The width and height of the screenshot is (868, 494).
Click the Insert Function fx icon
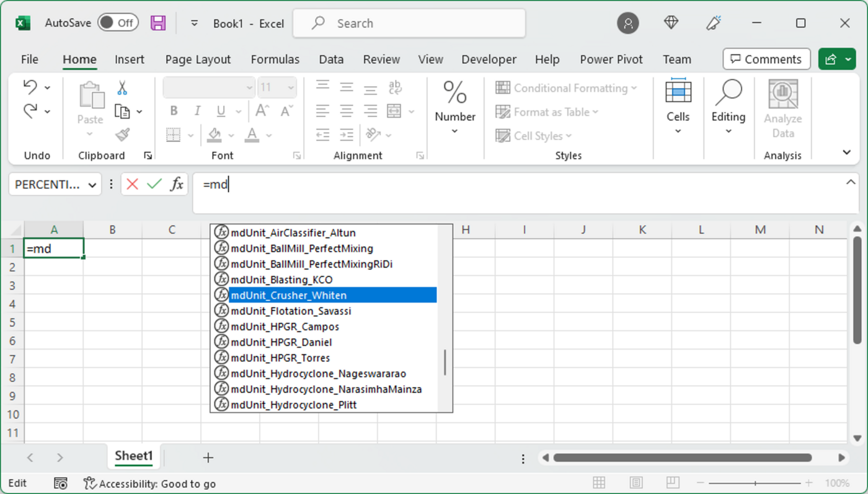point(176,183)
